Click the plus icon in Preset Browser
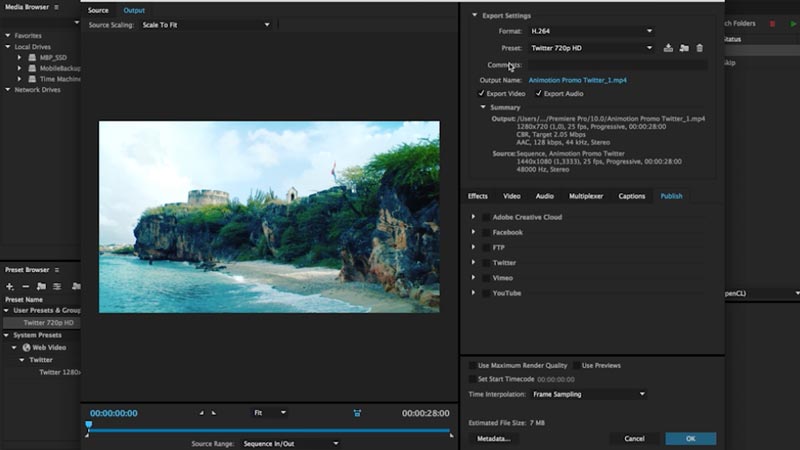This screenshot has width=800, height=450. (x=9, y=286)
